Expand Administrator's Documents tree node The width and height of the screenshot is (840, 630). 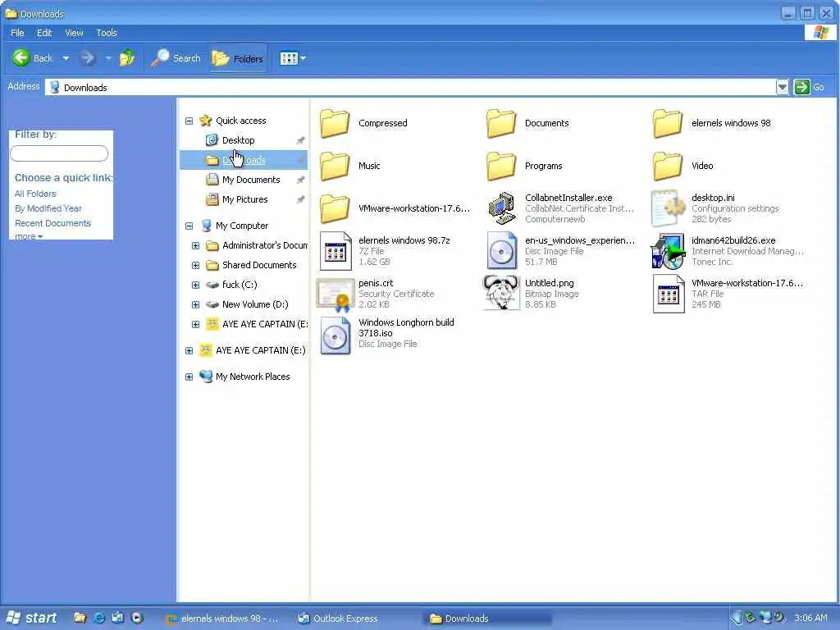[195, 245]
